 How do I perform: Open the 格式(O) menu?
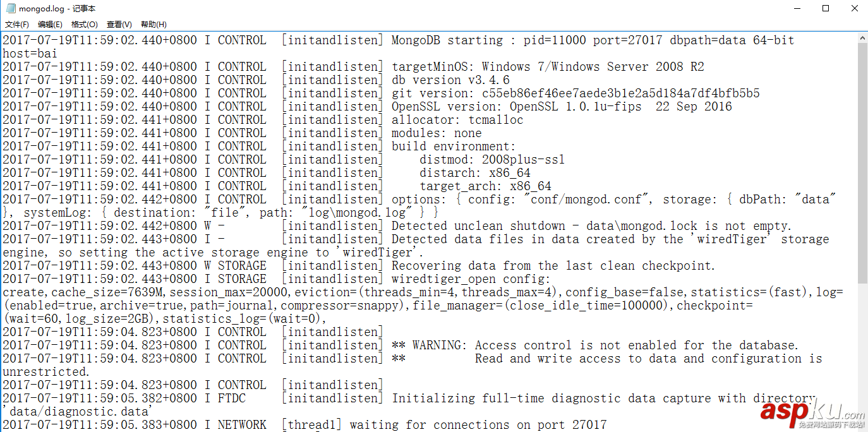pyautogui.click(x=84, y=25)
